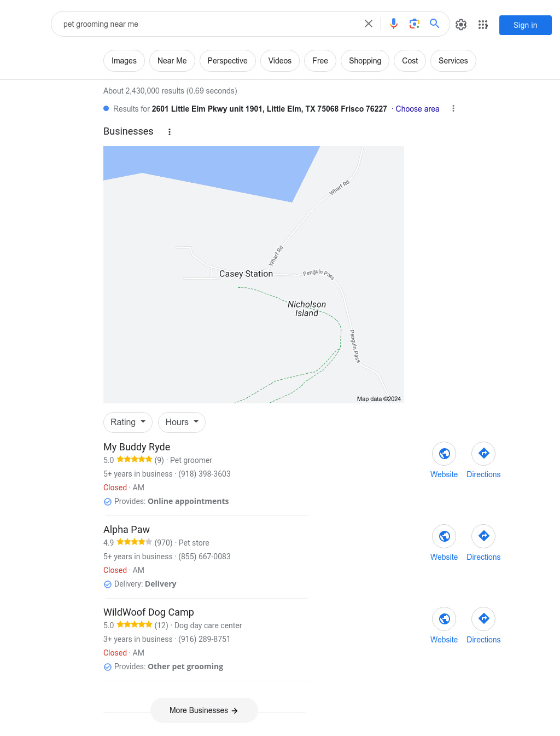Open My Buddy Ryde website icon
The image size is (560, 736).
click(444, 454)
